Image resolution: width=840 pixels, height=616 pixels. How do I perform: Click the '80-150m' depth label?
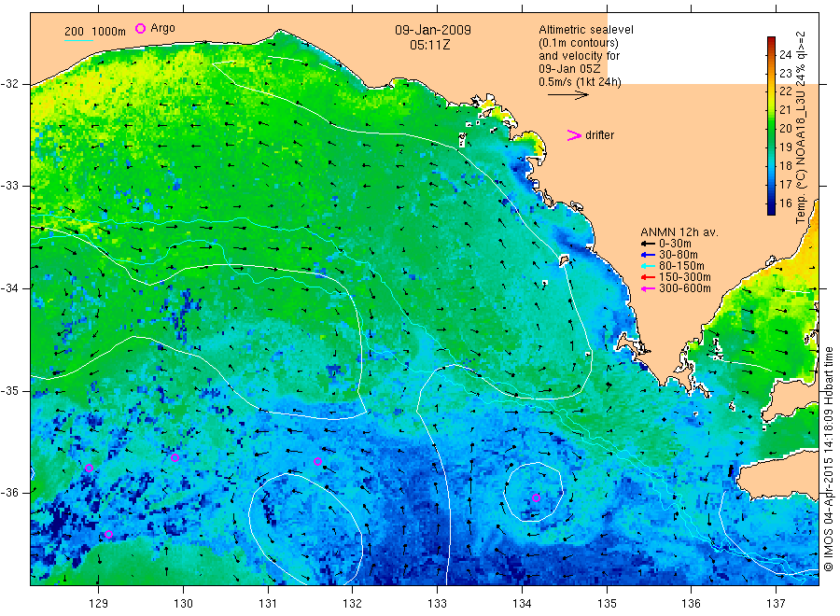[681, 266]
